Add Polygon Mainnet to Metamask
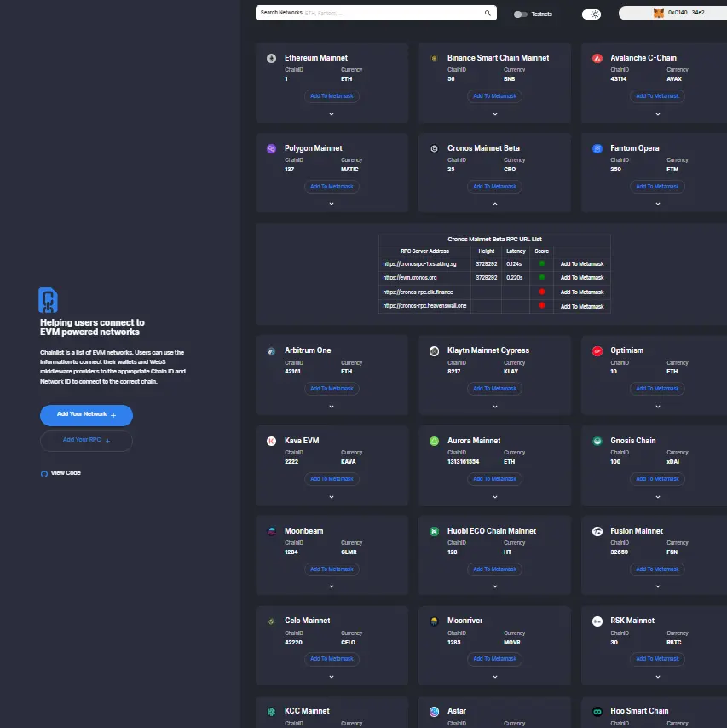The height and width of the screenshot is (728, 727). pos(332,187)
